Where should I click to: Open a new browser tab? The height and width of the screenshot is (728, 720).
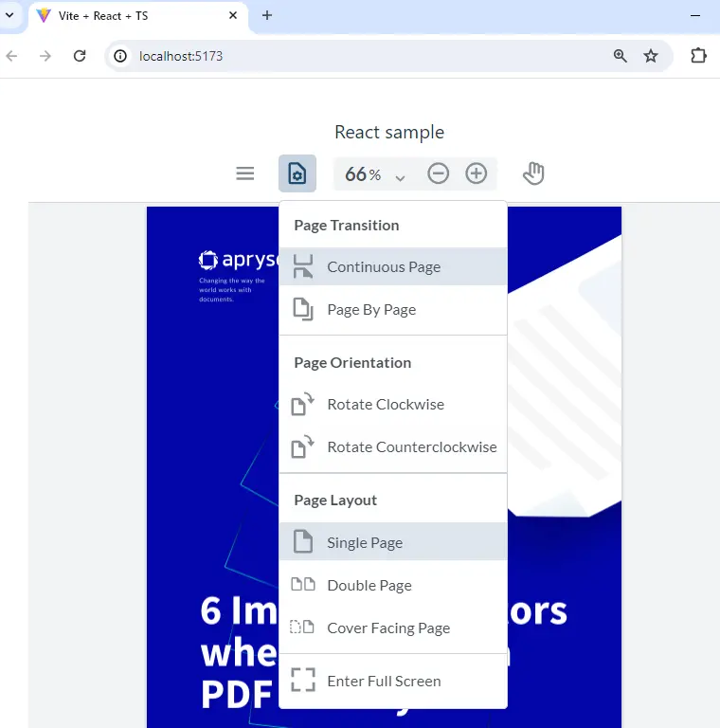[x=267, y=15]
